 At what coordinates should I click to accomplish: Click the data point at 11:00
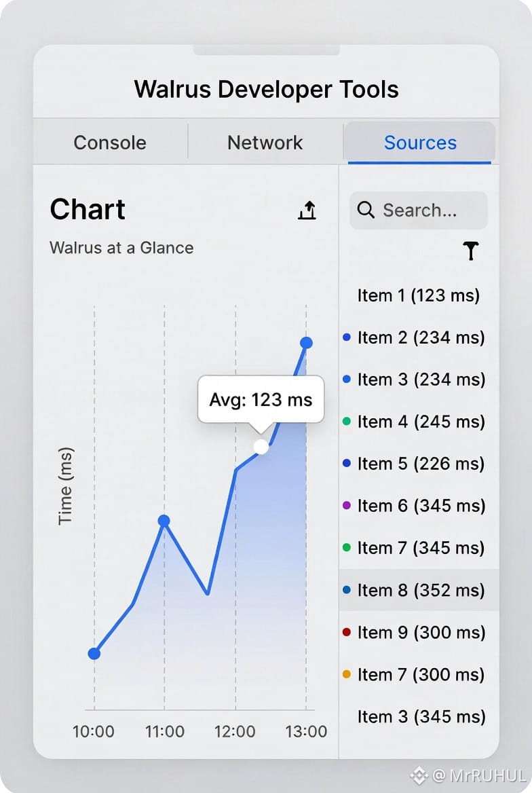[x=164, y=521]
